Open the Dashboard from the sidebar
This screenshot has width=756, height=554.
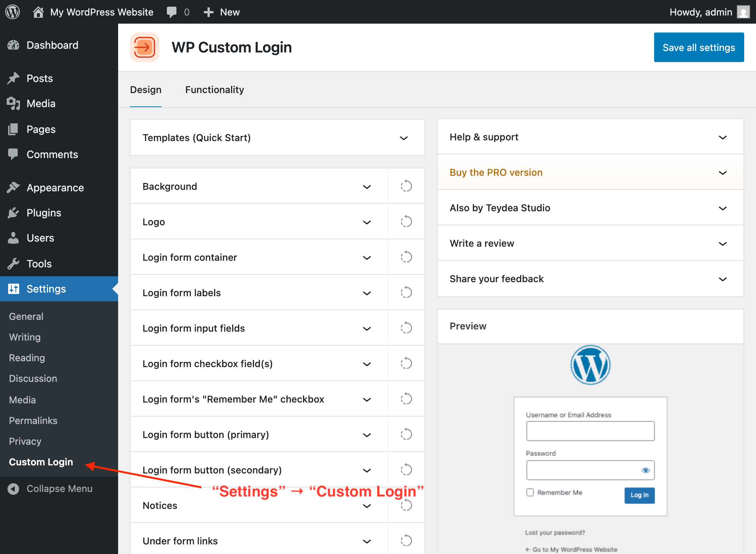pyautogui.click(x=52, y=45)
